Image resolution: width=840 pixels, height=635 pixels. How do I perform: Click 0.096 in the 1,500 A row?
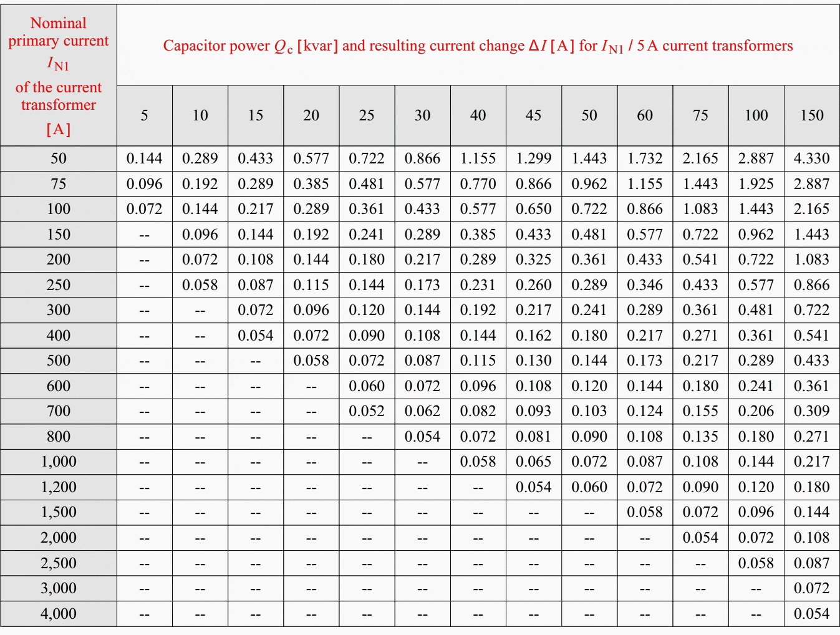tap(756, 513)
